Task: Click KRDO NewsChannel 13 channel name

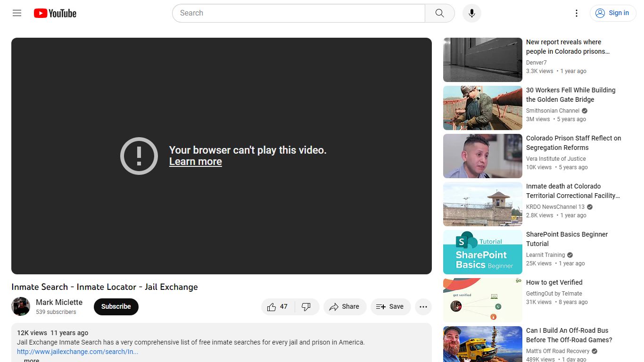Action: (x=555, y=207)
